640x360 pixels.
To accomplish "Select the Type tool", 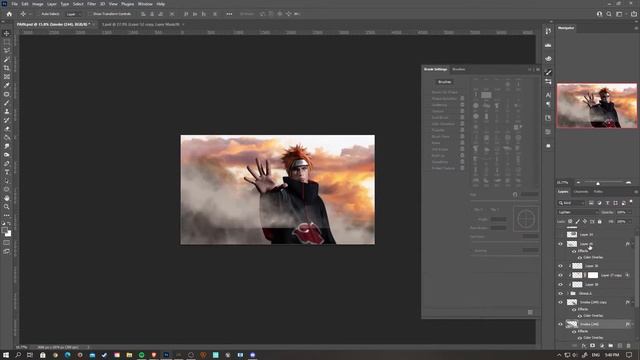I will [x=7, y=172].
